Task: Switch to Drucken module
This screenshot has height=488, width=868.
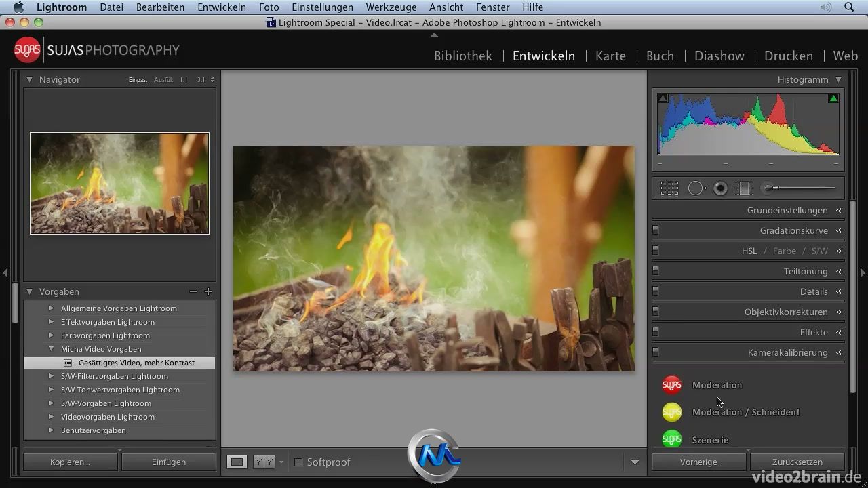Action: (x=789, y=56)
